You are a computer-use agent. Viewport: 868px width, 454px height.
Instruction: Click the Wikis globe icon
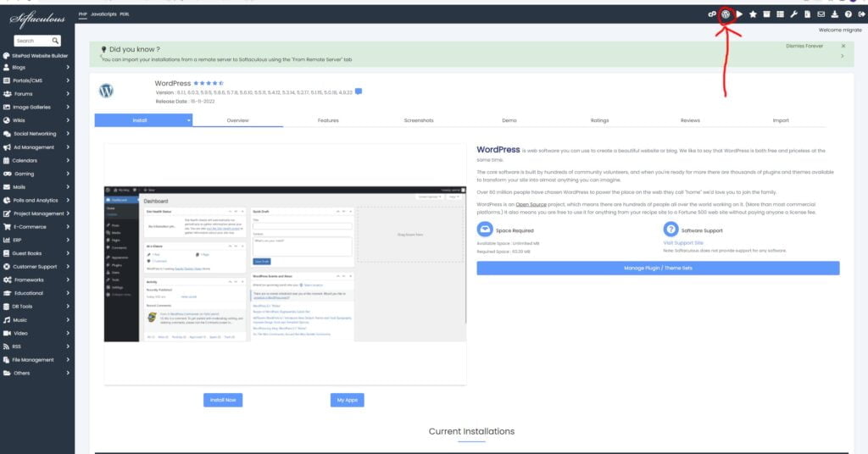tap(7, 120)
